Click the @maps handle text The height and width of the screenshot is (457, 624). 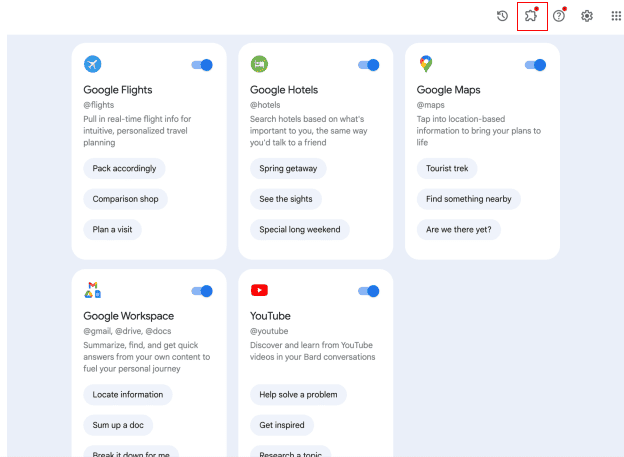pyautogui.click(x=431, y=105)
